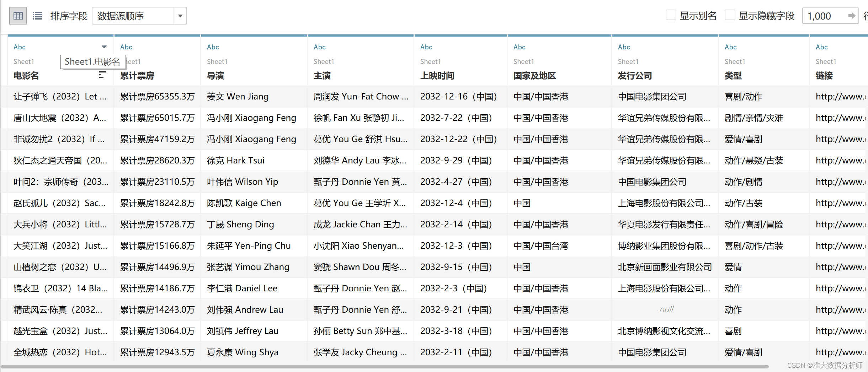This screenshot has width=868, height=372.
Task: Change data type Abc of 主演 column
Action: (x=320, y=47)
